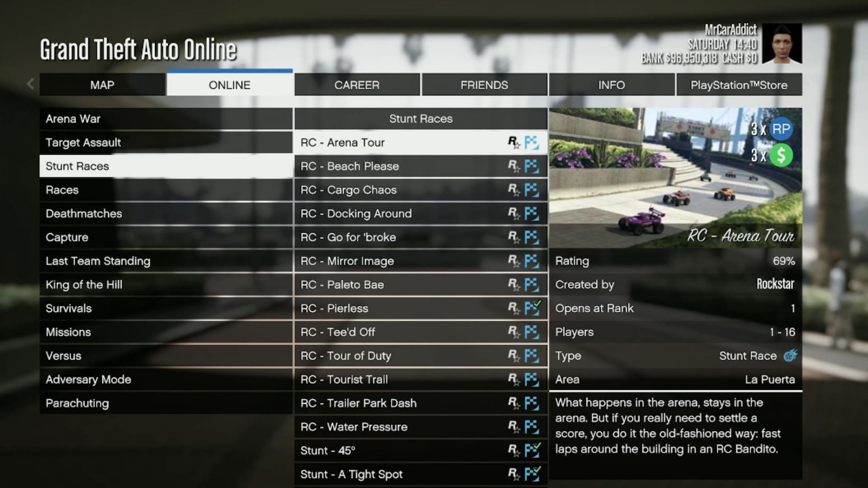Scroll down the stunt races list

tap(420, 474)
